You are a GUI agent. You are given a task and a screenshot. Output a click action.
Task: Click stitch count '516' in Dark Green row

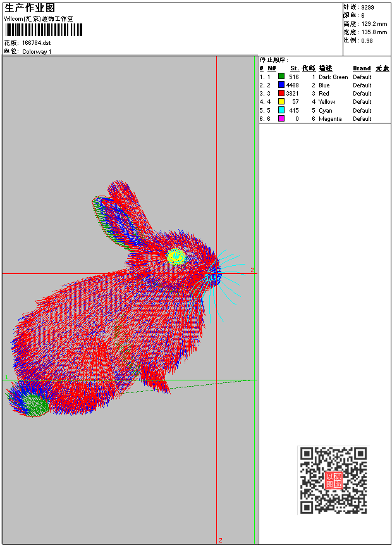point(294,77)
